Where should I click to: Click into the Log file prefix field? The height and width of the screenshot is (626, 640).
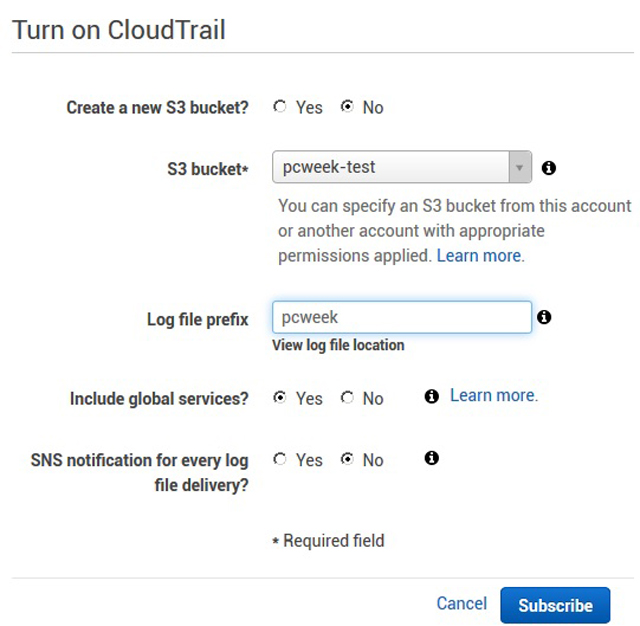point(402,317)
